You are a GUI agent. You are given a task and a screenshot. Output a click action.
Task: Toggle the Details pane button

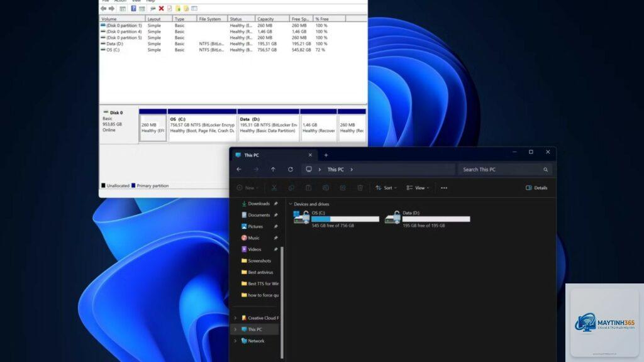click(x=536, y=187)
